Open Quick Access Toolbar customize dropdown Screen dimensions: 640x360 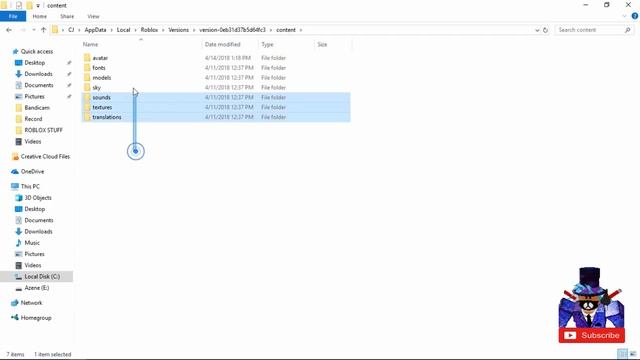point(38,6)
